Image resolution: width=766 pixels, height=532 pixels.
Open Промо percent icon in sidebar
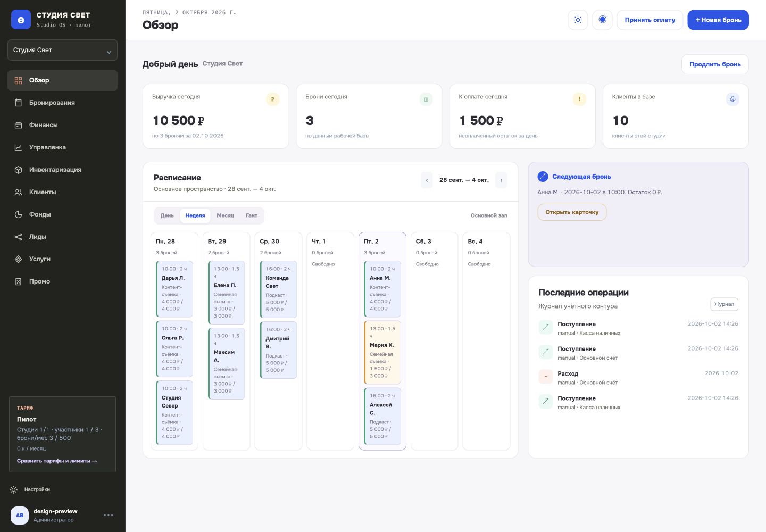click(19, 281)
